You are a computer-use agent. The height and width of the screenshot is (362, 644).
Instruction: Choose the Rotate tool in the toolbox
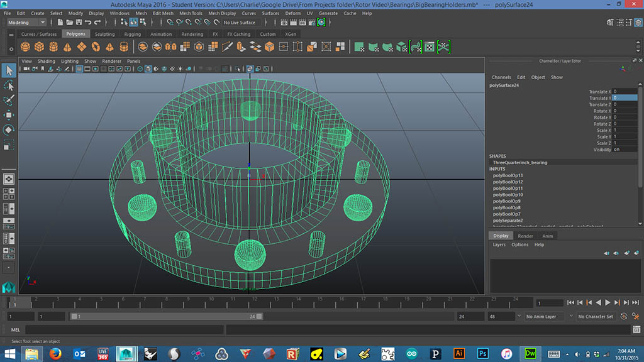click(9, 130)
